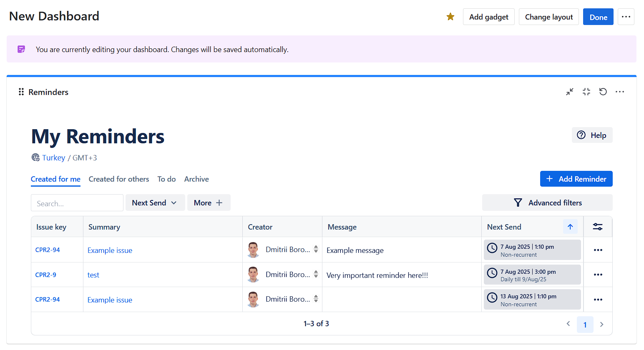644x350 pixels.
Task: Open dashboard more actions menu
Action: [626, 17]
